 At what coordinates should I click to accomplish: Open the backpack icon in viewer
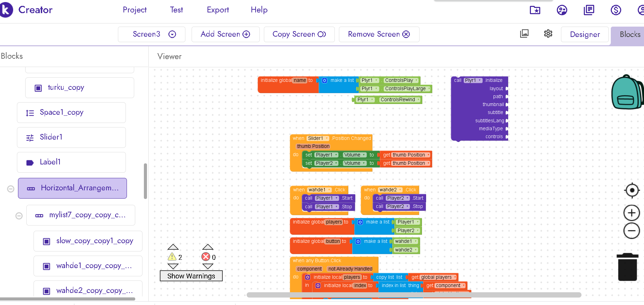627,93
